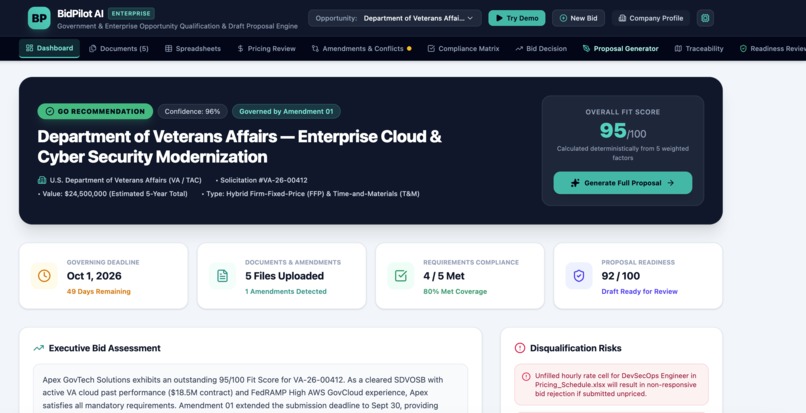Click the Executive Bid Assessment heading
The width and height of the screenshot is (806, 413).
tap(104, 348)
